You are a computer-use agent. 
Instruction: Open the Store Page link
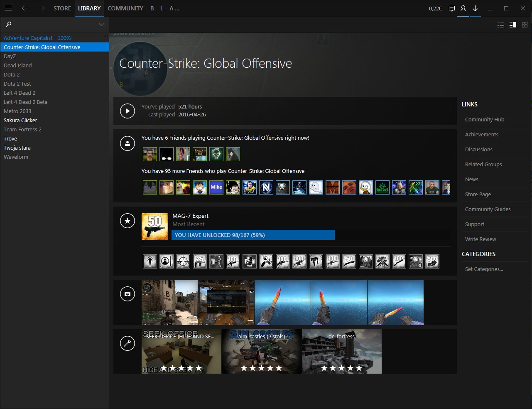click(478, 195)
